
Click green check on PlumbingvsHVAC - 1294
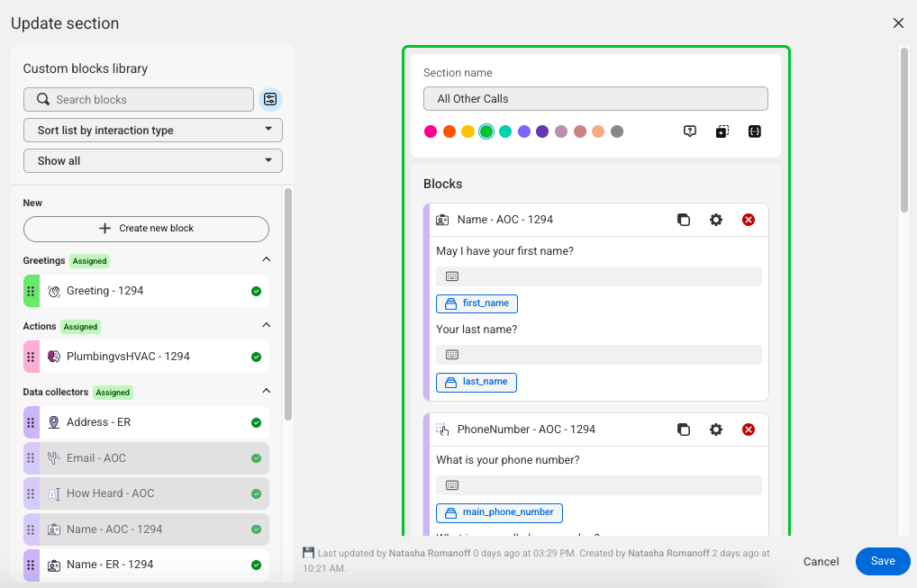point(256,357)
